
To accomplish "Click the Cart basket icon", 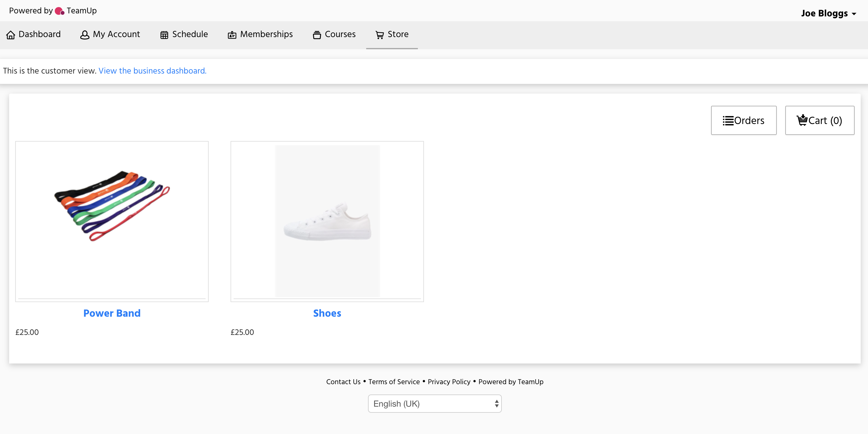I will [802, 120].
